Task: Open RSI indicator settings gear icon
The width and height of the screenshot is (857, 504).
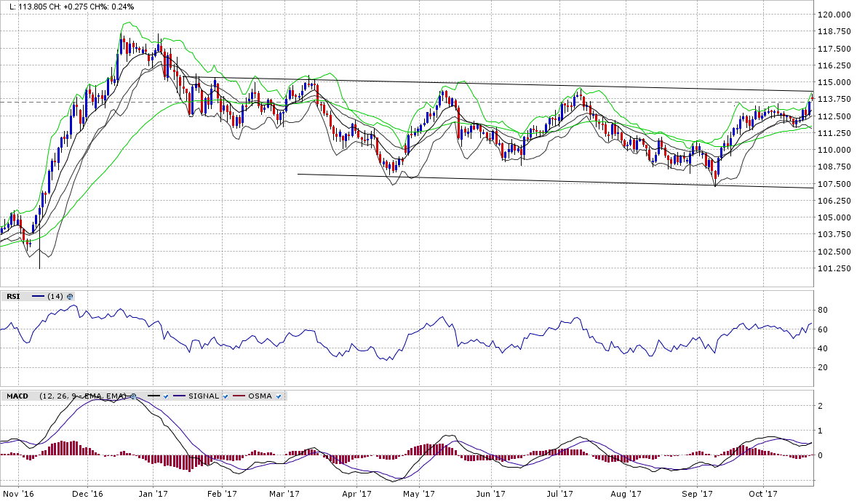Action: pyautogui.click(x=70, y=297)
